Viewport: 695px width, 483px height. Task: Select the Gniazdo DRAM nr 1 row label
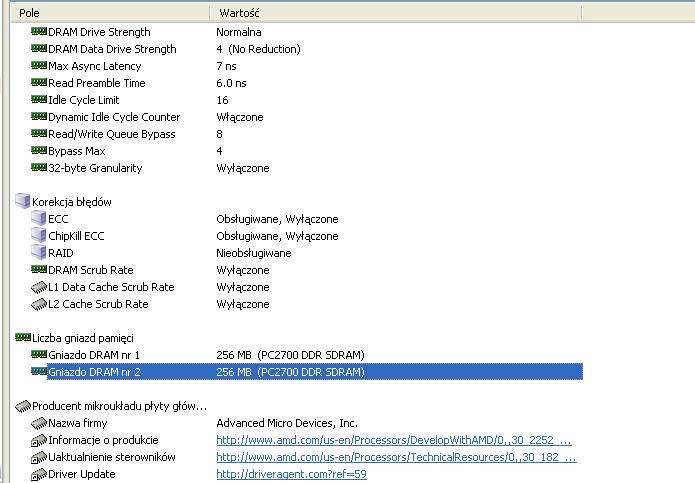(x=94, y=355)
